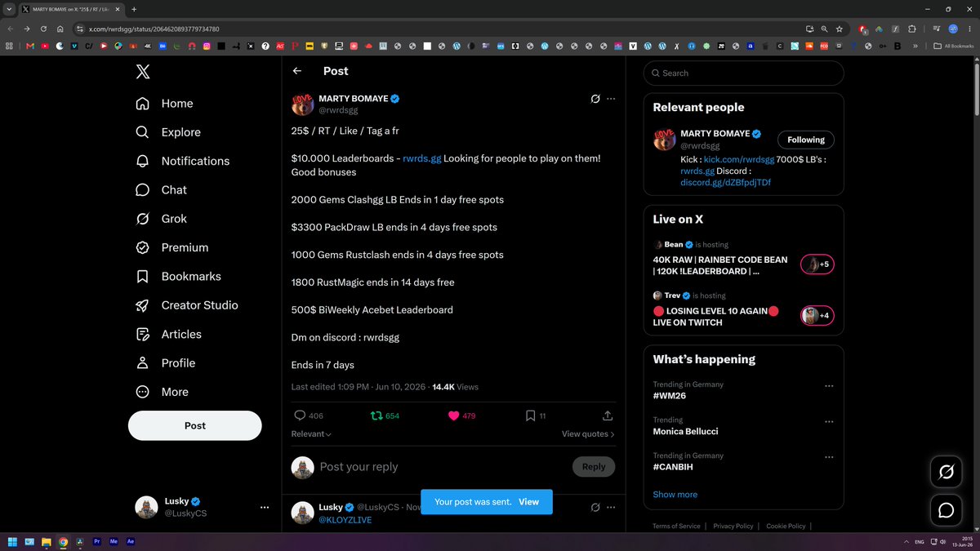Open Chat in the sidebar
This screenshot has width=980, height=551.
click(161, 189)
